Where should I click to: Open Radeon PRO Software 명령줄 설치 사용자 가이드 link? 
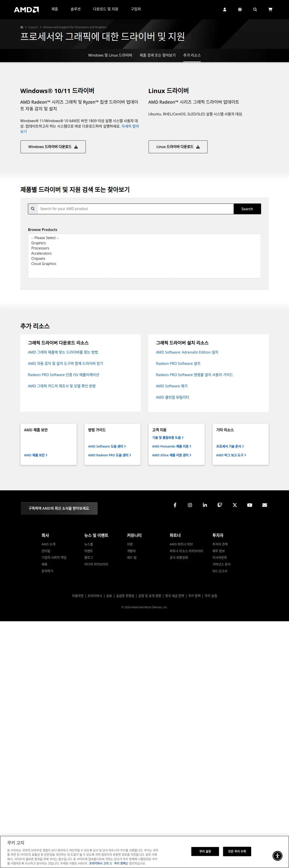coord(194,375)
